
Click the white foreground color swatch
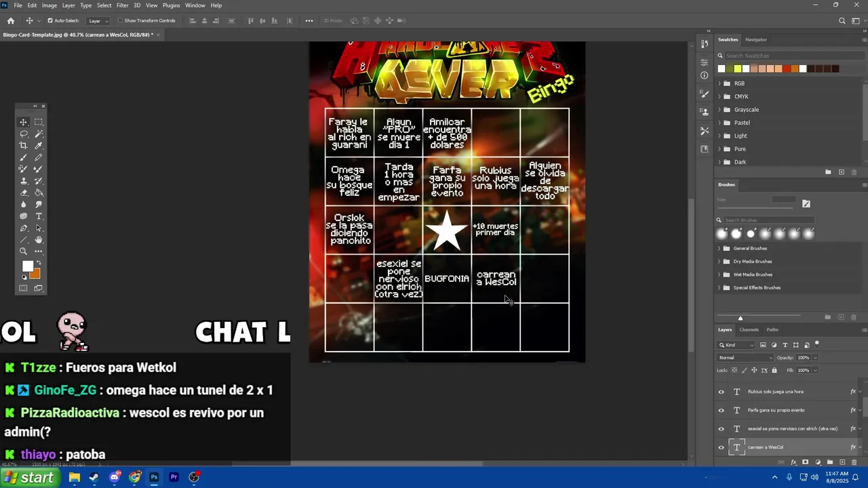click(x=27, y=266)
